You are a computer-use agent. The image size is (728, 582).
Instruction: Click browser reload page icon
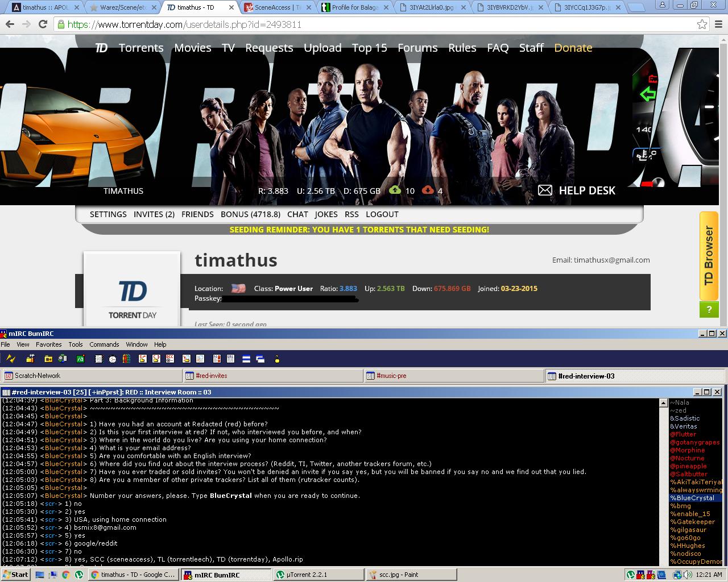click(x=43, y=24)
